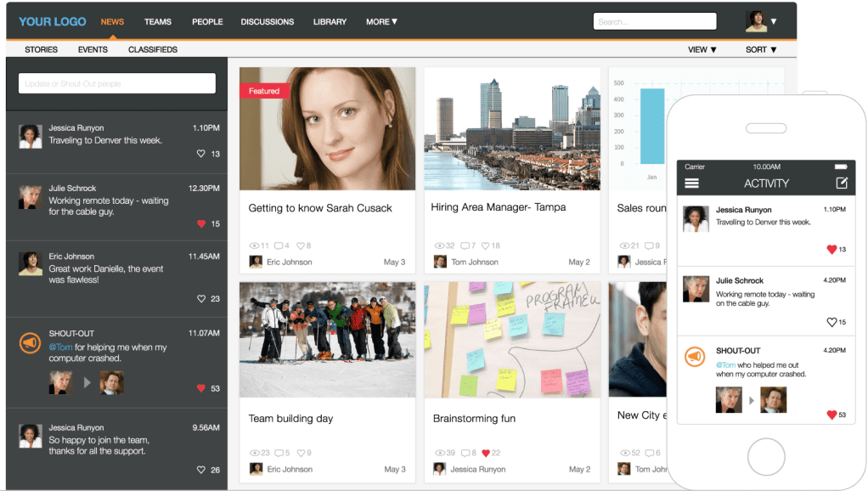Like Eric Johnson's post with 23 hearts
This screenshot has height=491, width=868.
pos(201,298)
